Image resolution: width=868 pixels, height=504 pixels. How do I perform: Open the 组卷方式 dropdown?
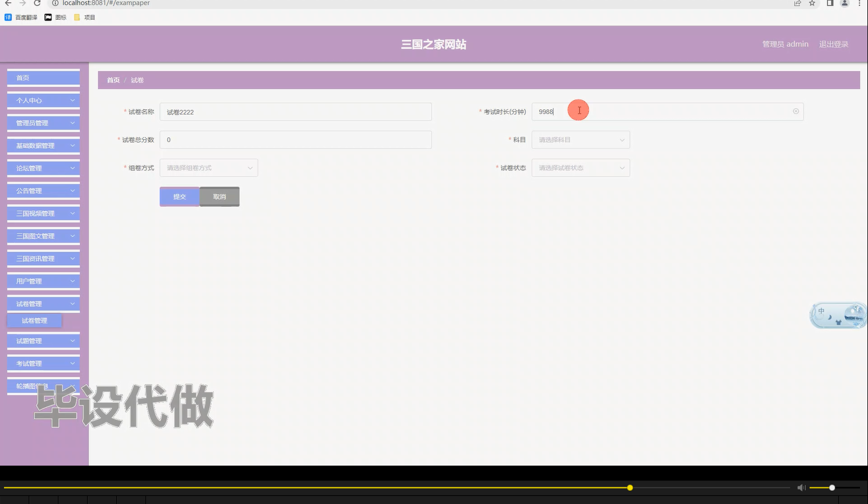pos(208,167)
